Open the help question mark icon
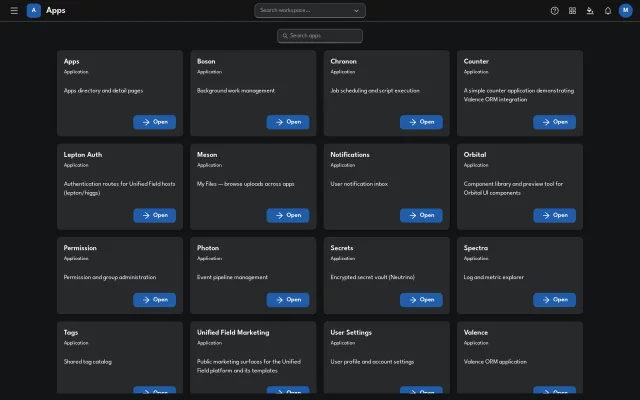 554,11
